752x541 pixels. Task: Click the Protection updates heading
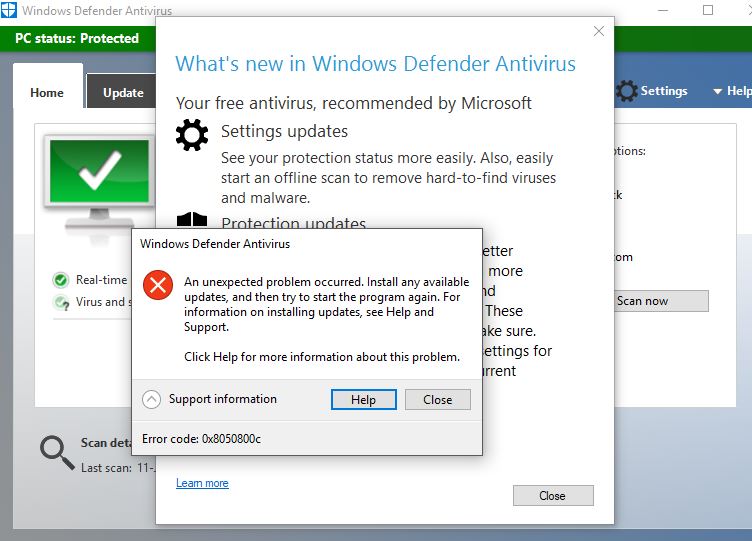[x=294, y=222]
